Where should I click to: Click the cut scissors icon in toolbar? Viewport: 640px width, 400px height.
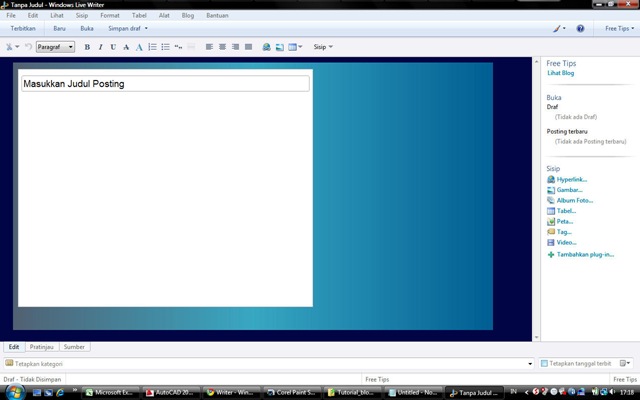click(x=9, y=47)
